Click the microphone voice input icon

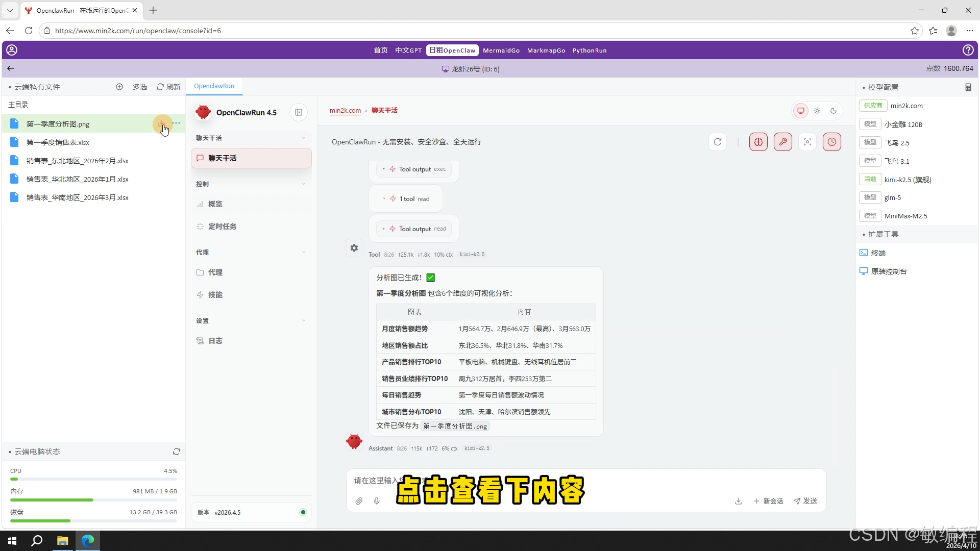click(x=377, y=501)
